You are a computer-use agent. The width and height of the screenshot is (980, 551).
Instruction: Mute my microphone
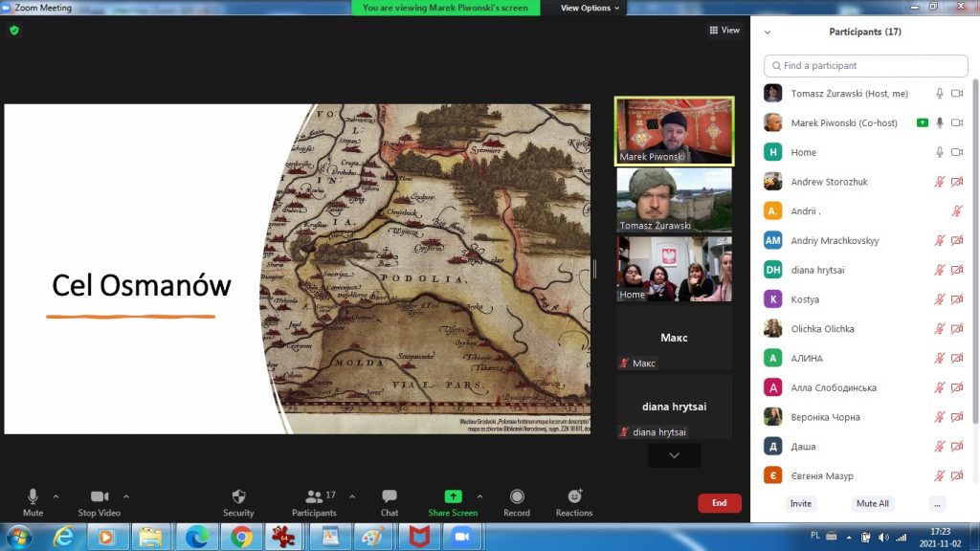click(33, 496)
